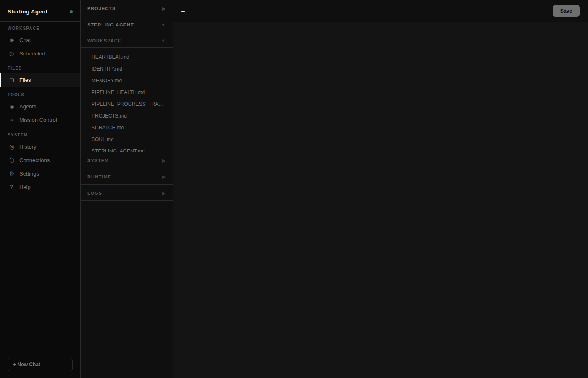Click the STERLING AGENT section header
Image resolution: width=588 pixels, height=378 pixels.
pos(126,25)
